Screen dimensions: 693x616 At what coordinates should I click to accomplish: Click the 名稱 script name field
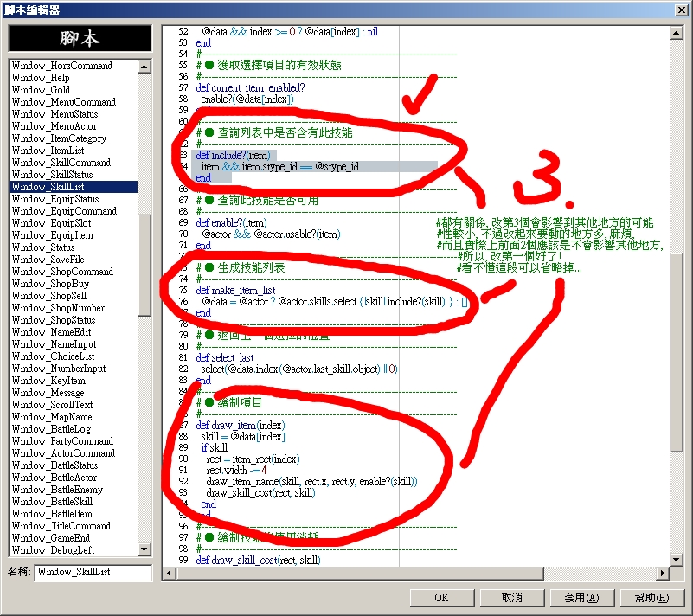pyautogui.click(x=93, y=572)
